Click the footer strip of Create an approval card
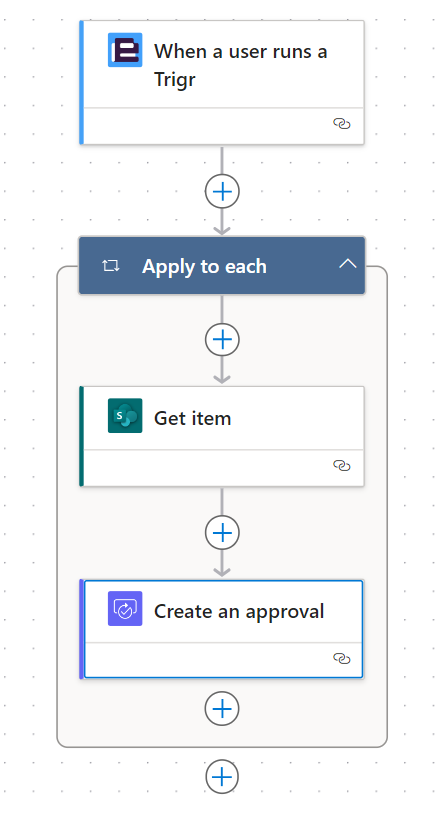 pyautogui.click(x=224, y=659)
